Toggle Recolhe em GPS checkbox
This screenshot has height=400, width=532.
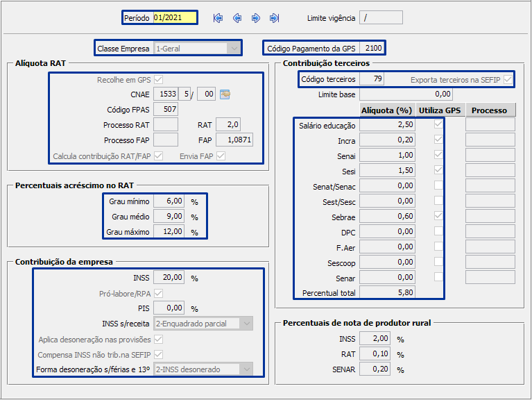[x=159, y=80]
